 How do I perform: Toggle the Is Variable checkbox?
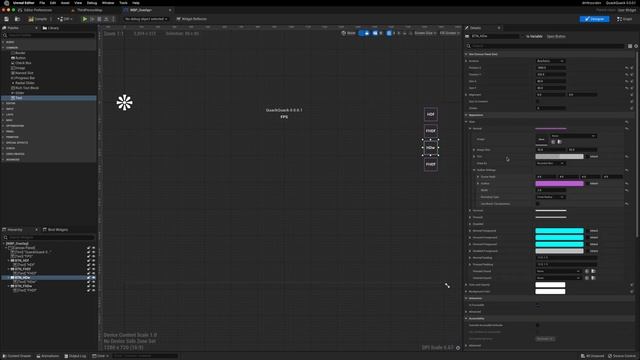522,36
